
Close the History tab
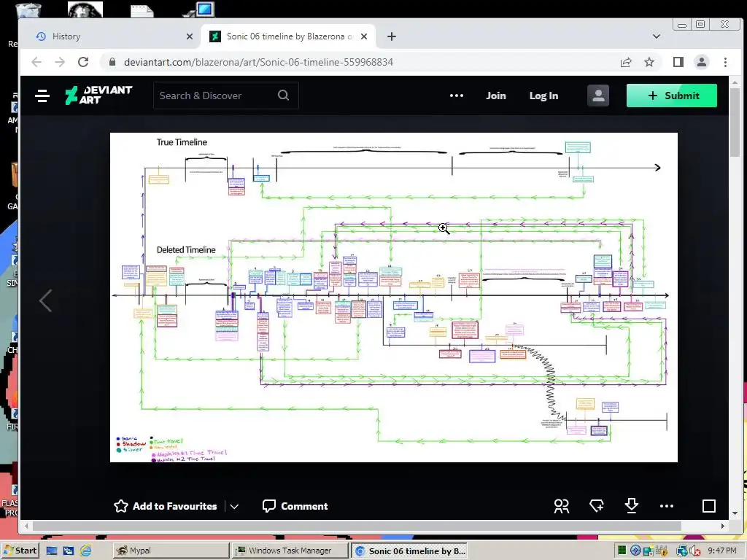[190, 36]
